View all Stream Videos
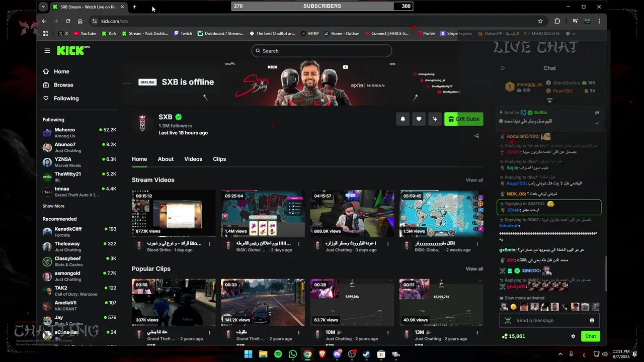 click(474, 180)
